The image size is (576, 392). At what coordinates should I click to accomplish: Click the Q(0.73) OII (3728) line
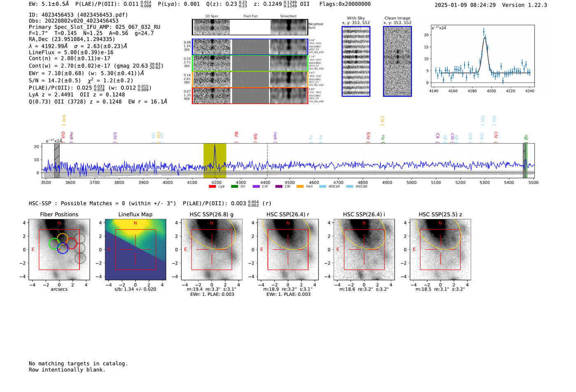pyautogui.click(x=98, y=102)
